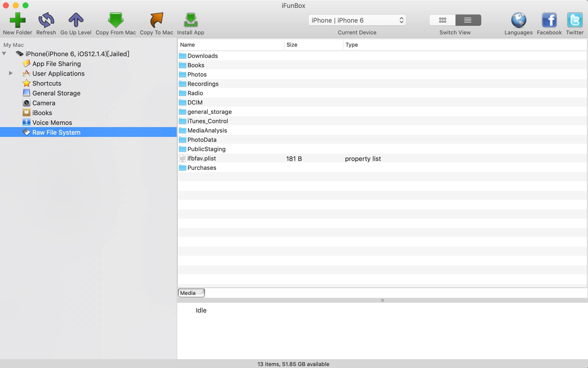Click the iTunes_Control folder icon
Image resolution: width=588 pixels, height=368 pixels.
[182, 121]
